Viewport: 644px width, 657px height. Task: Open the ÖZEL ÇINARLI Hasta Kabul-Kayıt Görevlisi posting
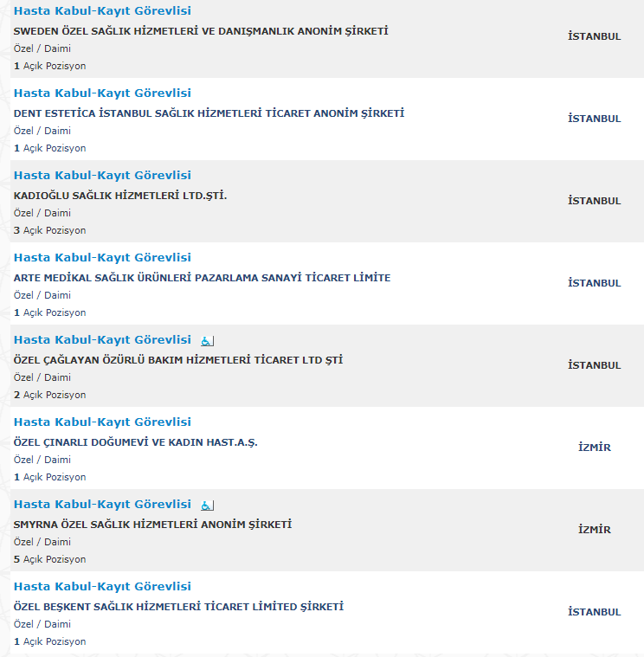(102, 422)
